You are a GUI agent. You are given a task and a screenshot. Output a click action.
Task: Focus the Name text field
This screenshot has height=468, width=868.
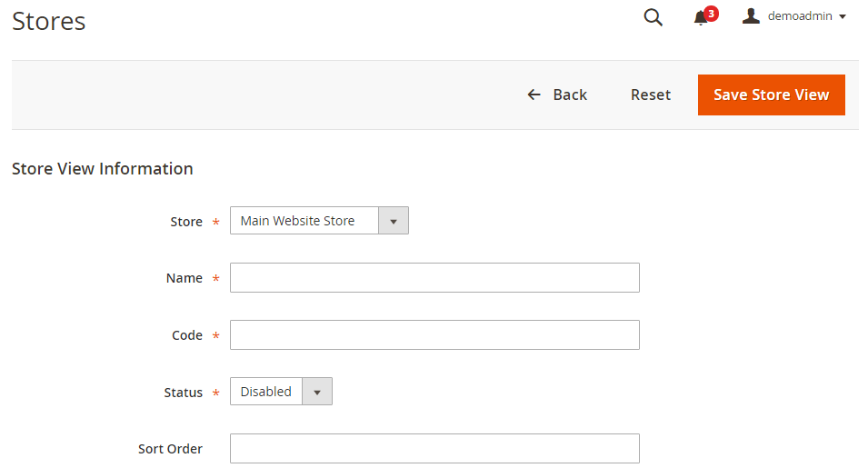(434, 278)
